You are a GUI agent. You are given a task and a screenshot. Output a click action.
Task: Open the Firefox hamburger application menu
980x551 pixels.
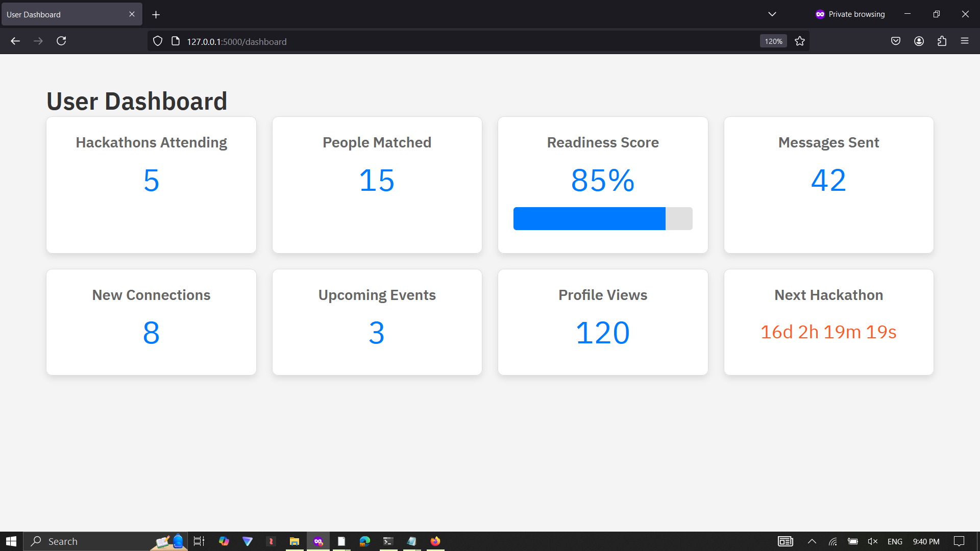(x=965, y=41)
